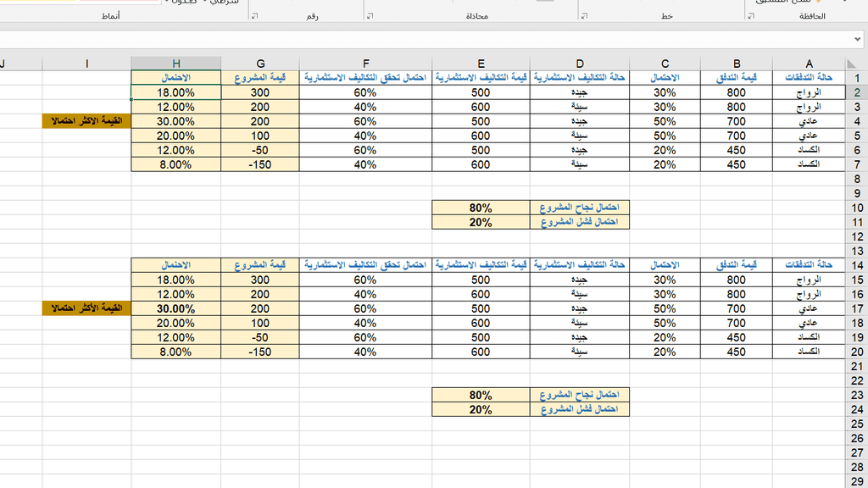Open the Font (خط) group dialog launcher

point(584,16)
